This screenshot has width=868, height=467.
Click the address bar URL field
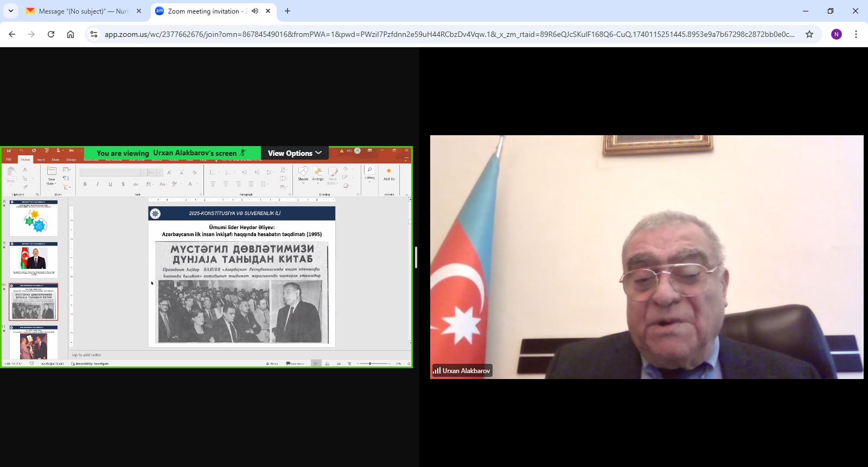tap(449, 34)
